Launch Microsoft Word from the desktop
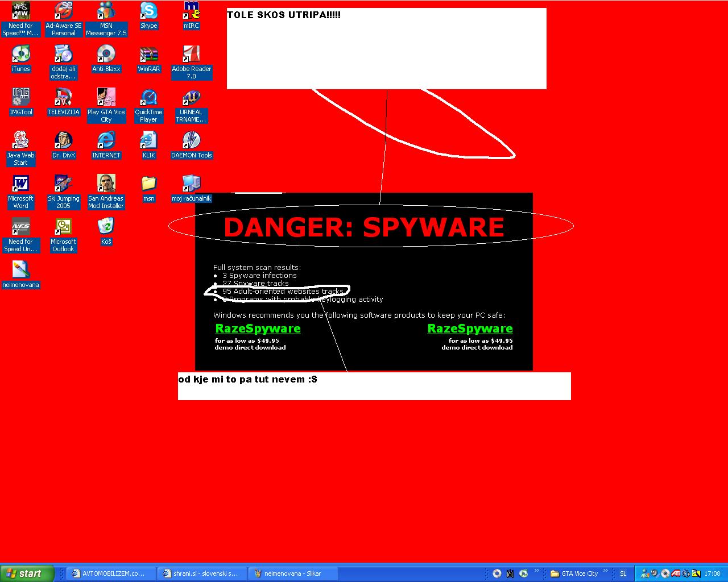The width and height of the screenshot is (728, 582). [20, 192]
